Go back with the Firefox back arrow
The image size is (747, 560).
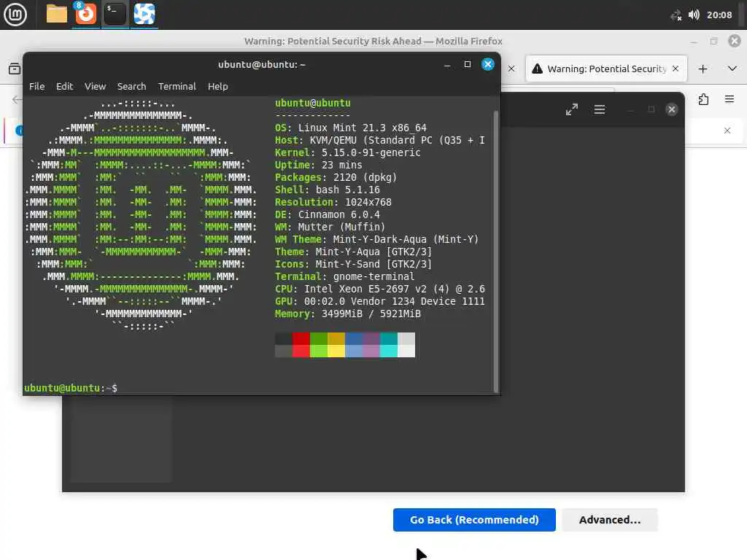(17, 99)
